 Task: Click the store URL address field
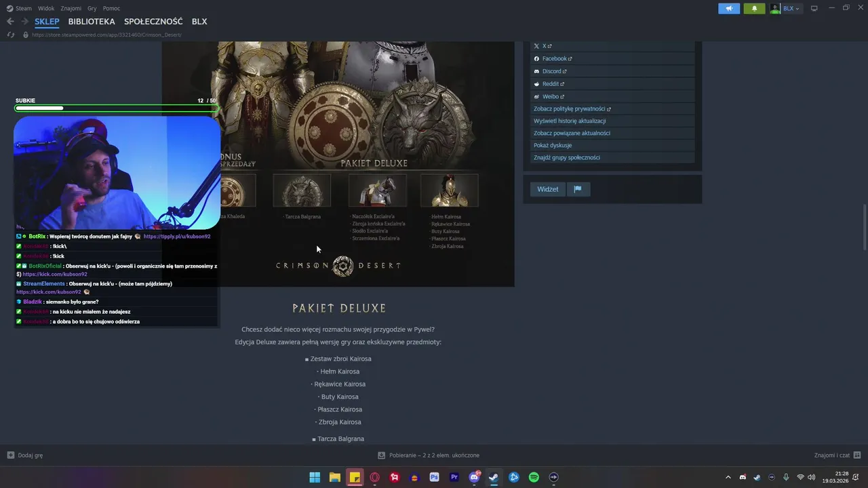point(106,35)
